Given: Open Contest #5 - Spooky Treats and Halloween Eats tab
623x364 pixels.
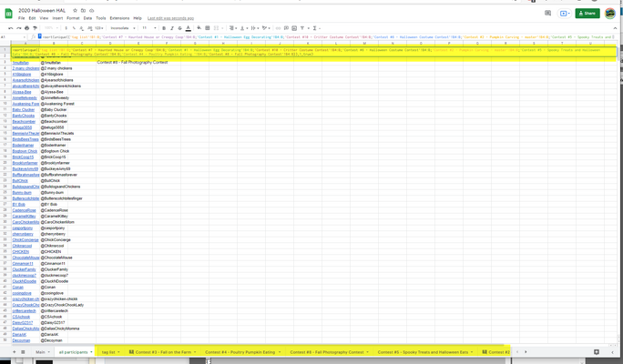Looking at the screenshot, I should (x=425, y=352).
